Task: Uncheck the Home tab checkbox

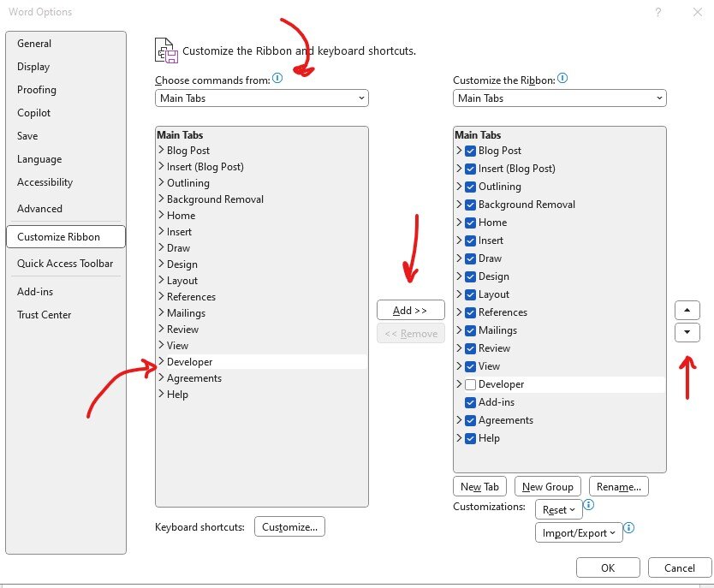Action: point(470,223)
